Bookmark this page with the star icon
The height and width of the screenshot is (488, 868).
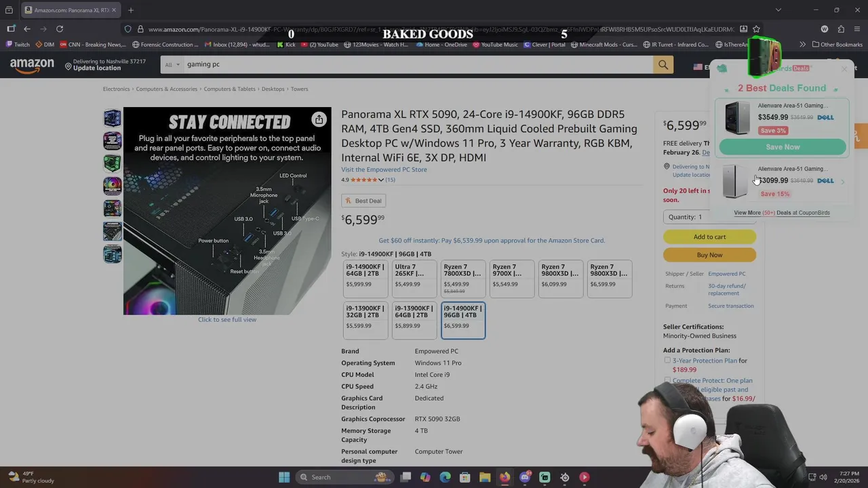coord(756,29)
